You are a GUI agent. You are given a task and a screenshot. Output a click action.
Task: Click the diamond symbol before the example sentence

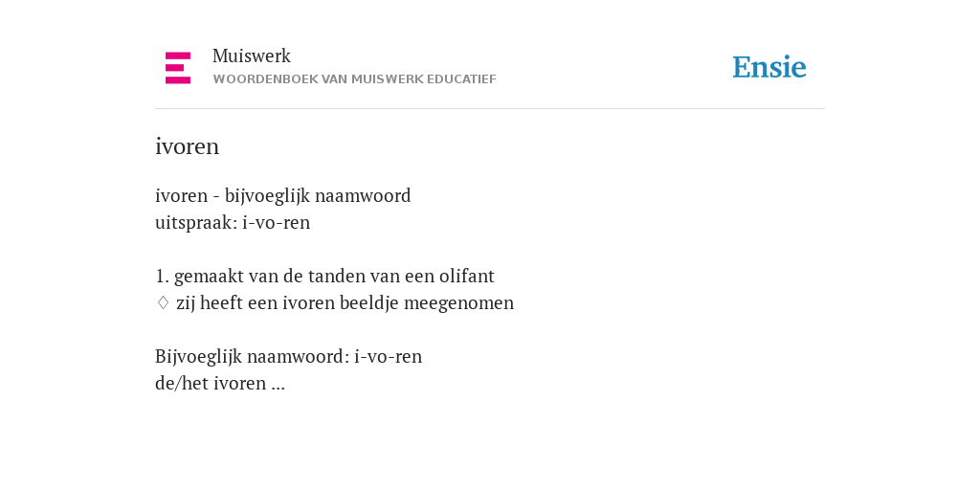[163, 302]
